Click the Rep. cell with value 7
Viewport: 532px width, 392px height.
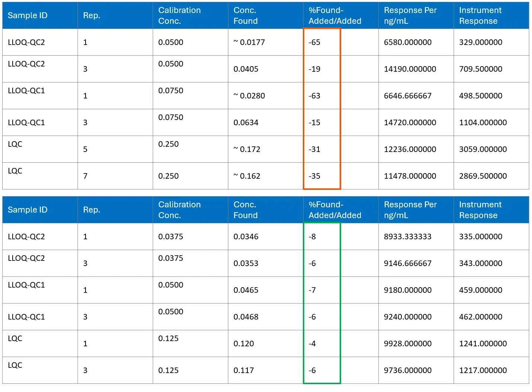pos(85,176)
